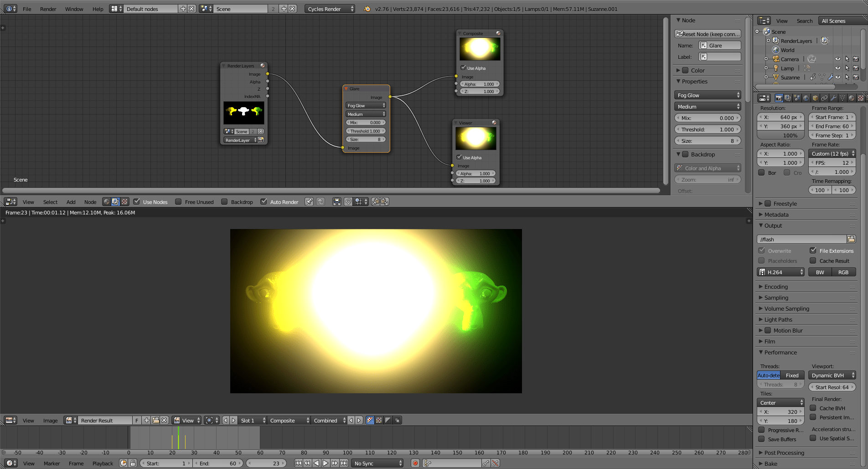Toggle the Auto Render checkbox
Image resolution: width=868 pixels, height=469 pixels.
[263, 202]
